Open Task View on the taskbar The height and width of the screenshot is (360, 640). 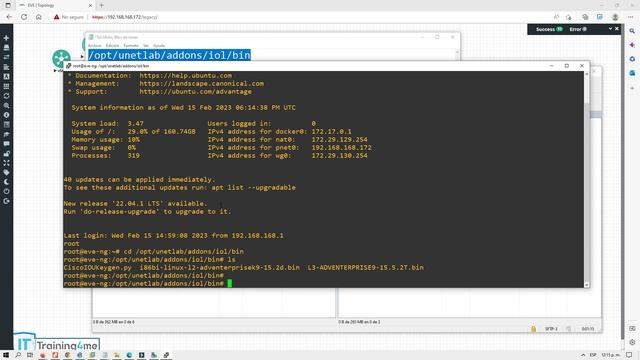coord(30,355)
